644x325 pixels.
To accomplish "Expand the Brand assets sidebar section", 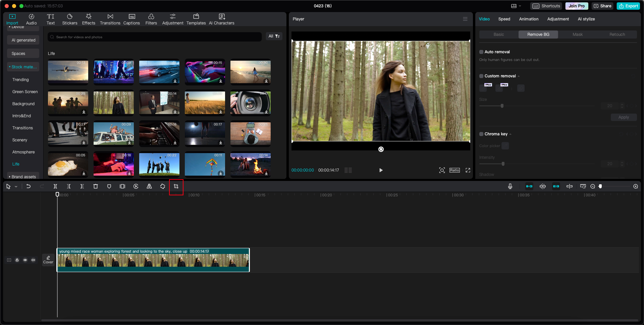I will tap(23, 177).
